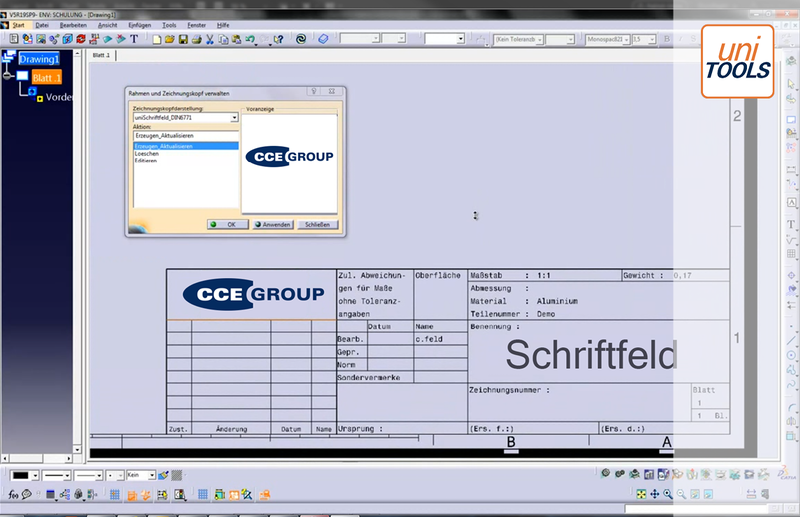Click the Schließen button
The height and width of the screenshot is (517, 800).
(x=317, y=225)
